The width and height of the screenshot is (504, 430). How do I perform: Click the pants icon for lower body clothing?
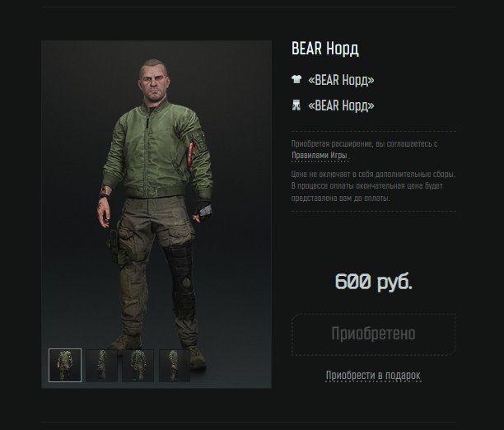click(296, 105)
